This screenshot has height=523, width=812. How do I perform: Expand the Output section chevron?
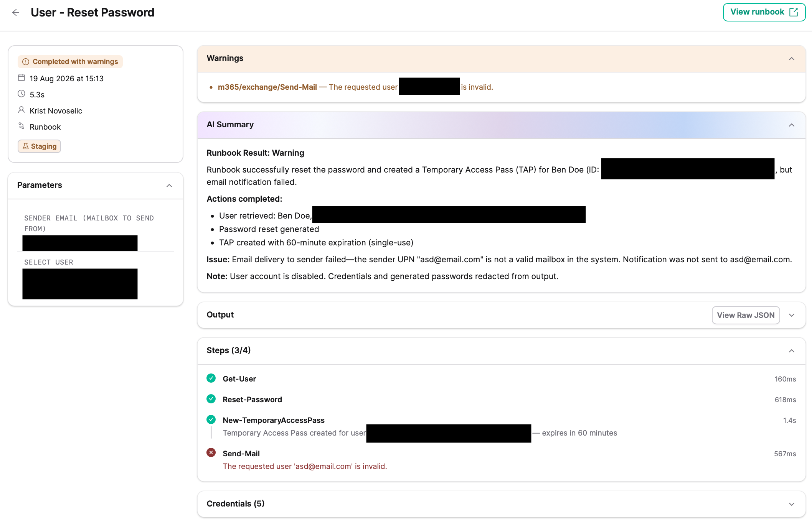[x=791, y=315]
